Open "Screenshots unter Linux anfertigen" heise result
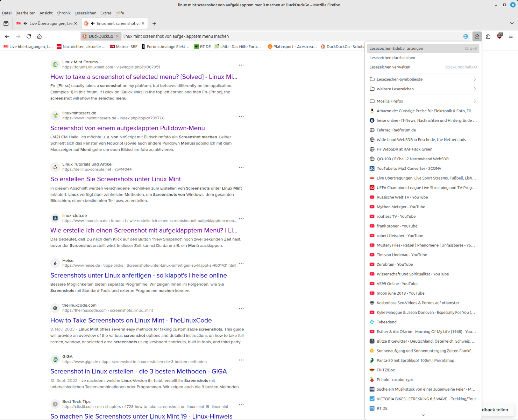Viewport: 518px width, 420px height. pyautogui.click(x=139, y=275)
